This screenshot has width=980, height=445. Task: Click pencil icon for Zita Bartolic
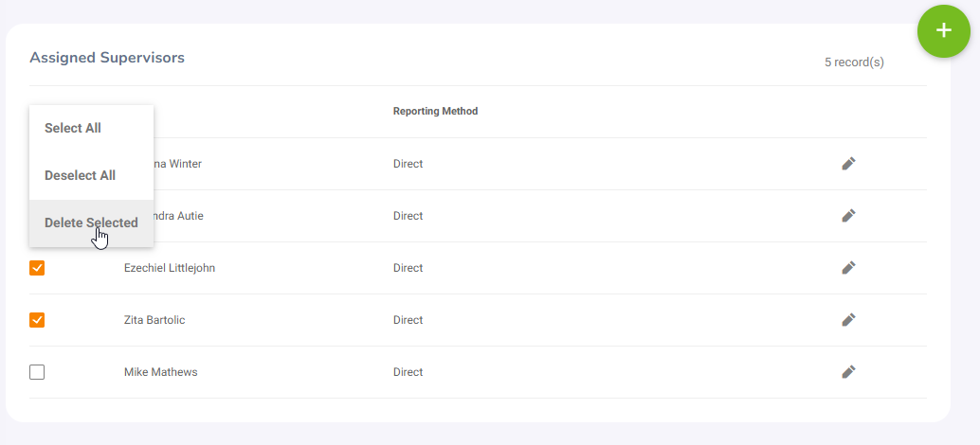848,320
